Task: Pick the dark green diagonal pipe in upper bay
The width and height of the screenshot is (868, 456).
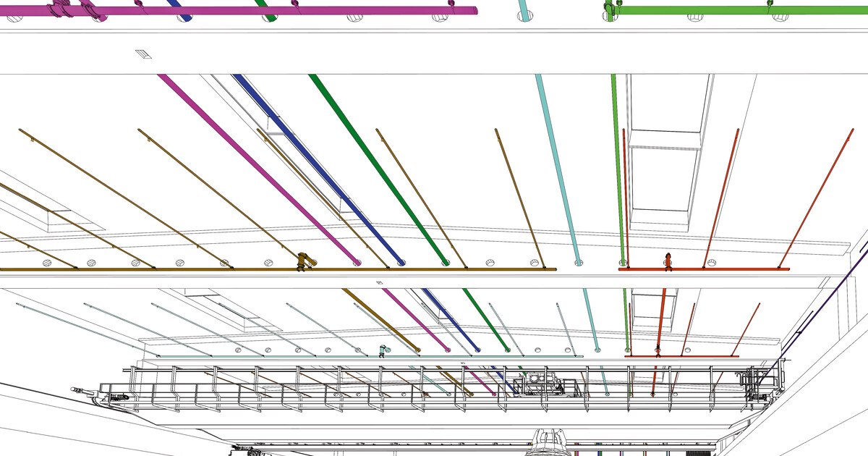Action: (x=376, y=166)
